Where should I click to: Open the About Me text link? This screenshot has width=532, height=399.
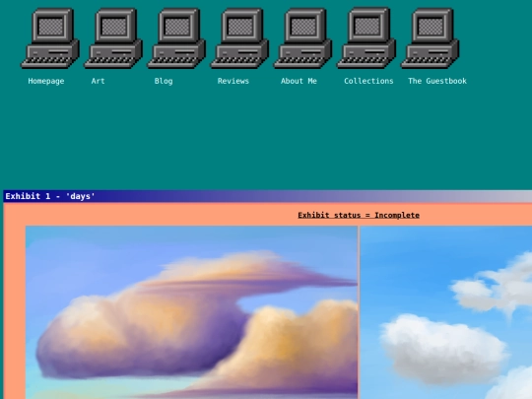point(299,81)
